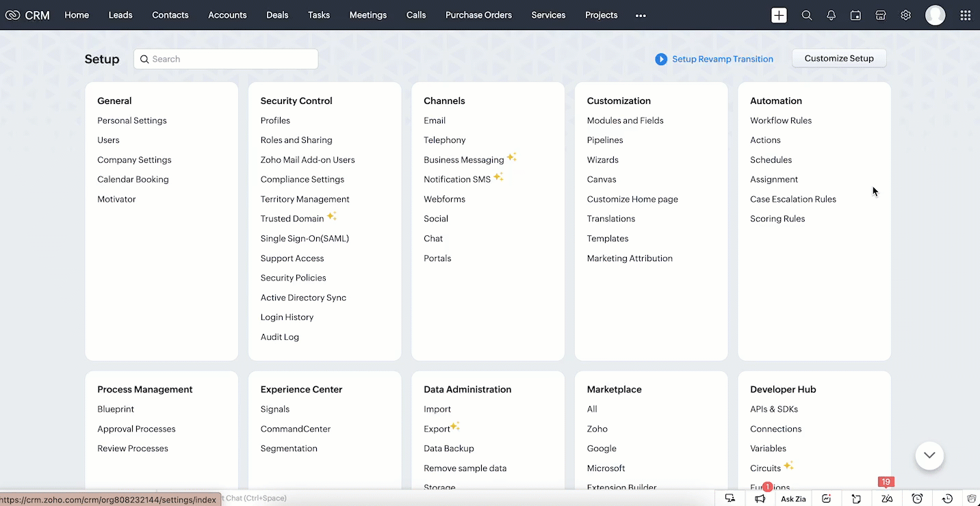Open the Tasks tab

[319, 15]
